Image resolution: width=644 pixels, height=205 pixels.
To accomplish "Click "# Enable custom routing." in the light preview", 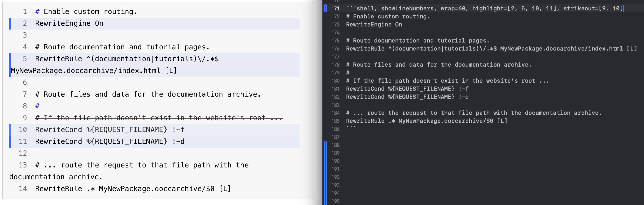I will 86,12.
